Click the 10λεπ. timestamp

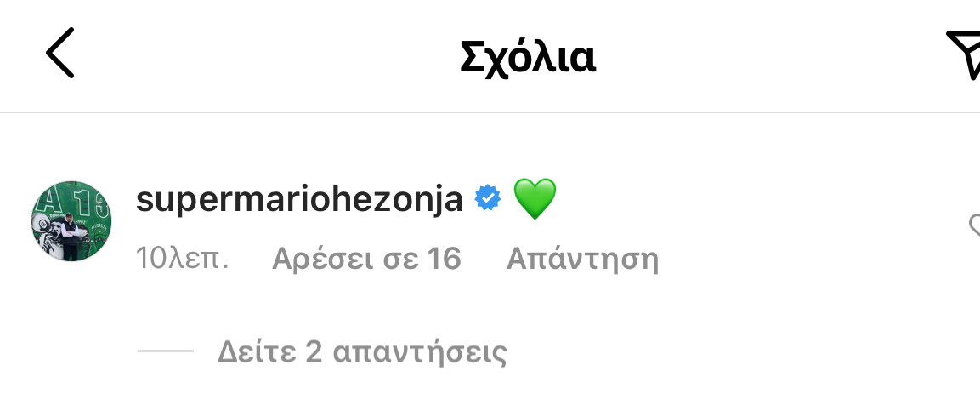[183, 259]
